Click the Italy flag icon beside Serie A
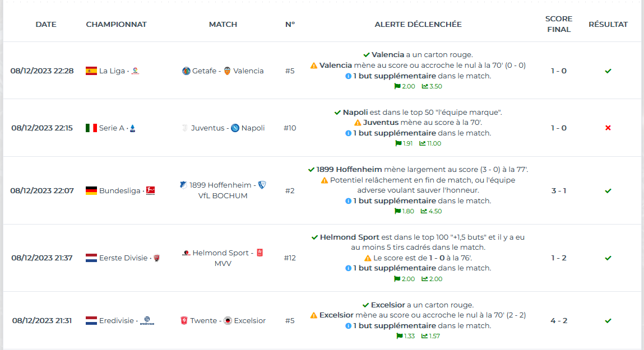Viewport: 644px width, 350px height. pos(91,128)
